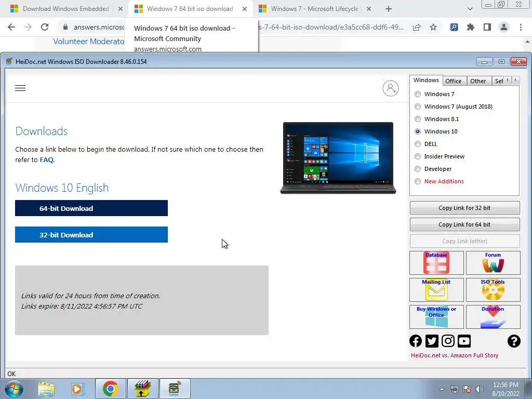Click the taskbar clock showing 12:56 PM
This screenshot has width=532, height=399.
pyautogui.click(x=506, y=389)
